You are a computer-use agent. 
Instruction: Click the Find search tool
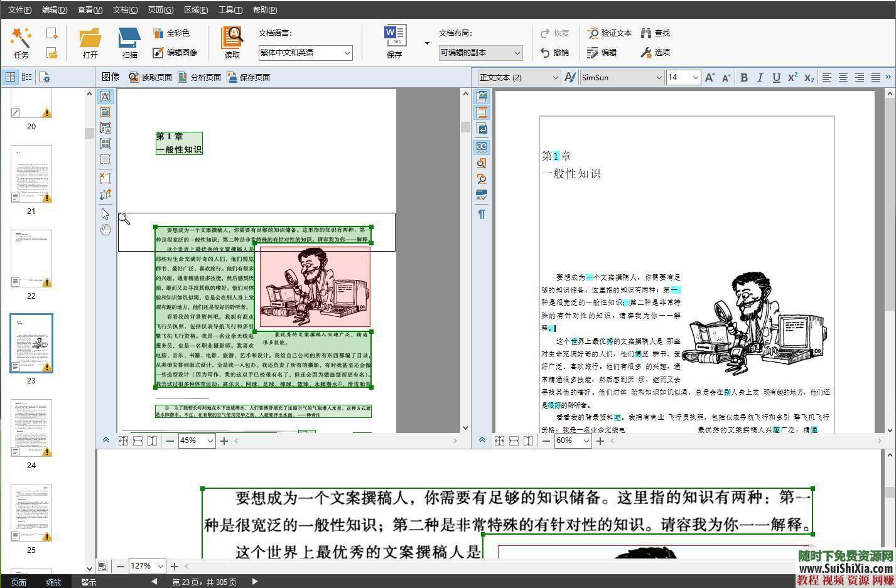click(x=656, y=33)
